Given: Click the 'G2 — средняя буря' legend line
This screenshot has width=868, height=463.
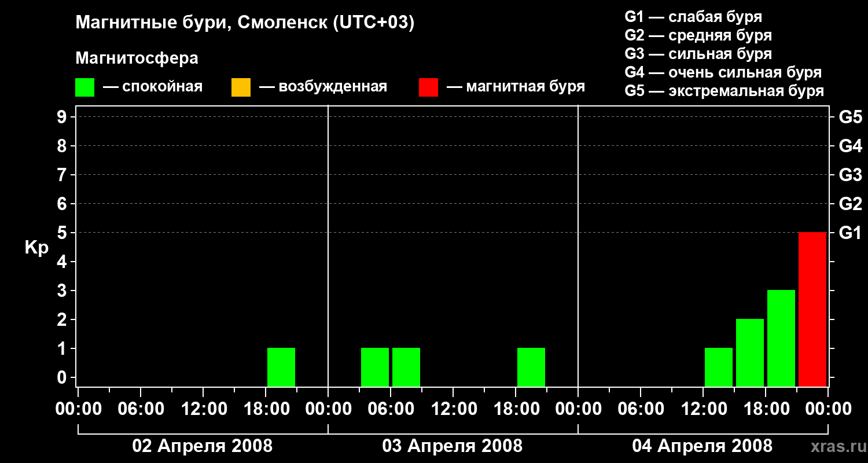Looking at the screenshot, I should pyautogui.click(x=698, y=35).
